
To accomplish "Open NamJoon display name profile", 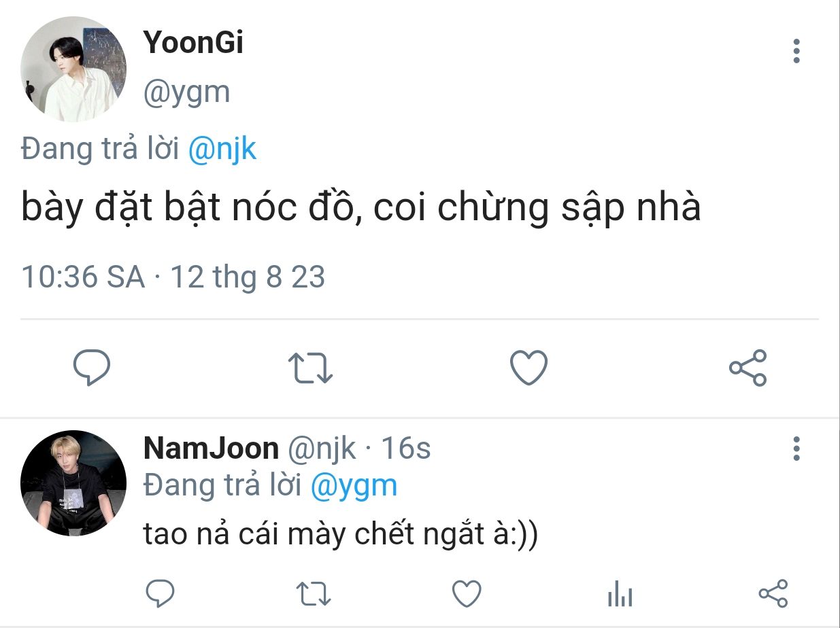I will click(212, 449).
